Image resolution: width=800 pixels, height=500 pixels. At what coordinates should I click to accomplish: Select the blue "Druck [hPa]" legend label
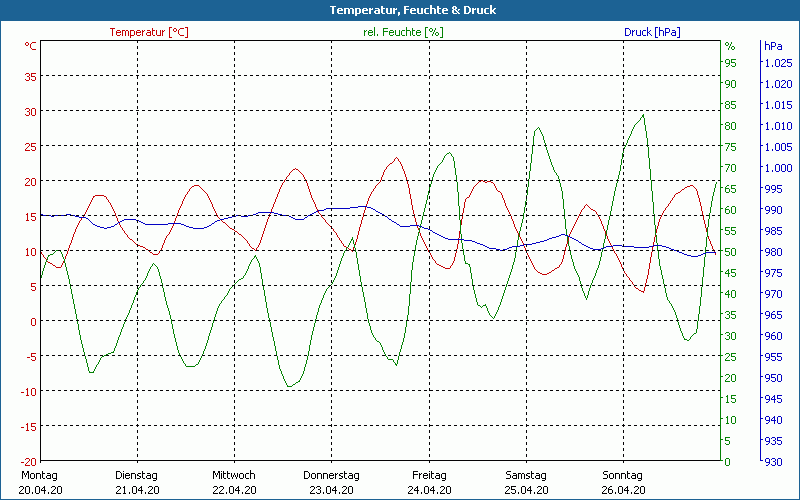[652, 32]
